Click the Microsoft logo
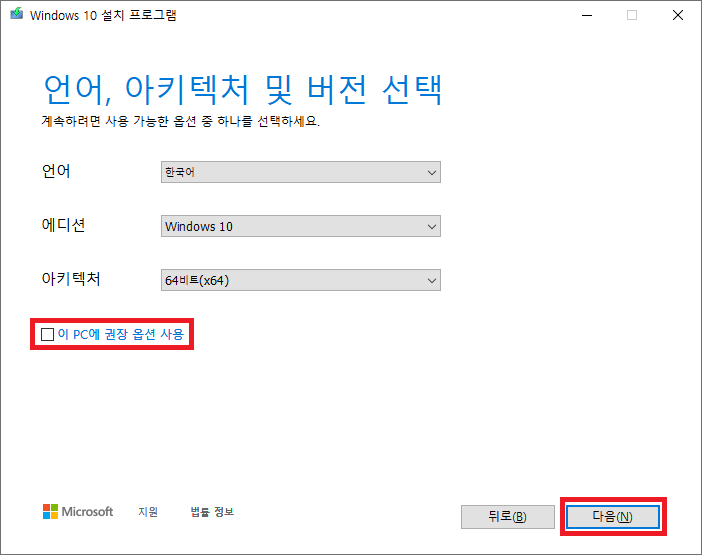702x555 pixels. [x=78, y=512]
